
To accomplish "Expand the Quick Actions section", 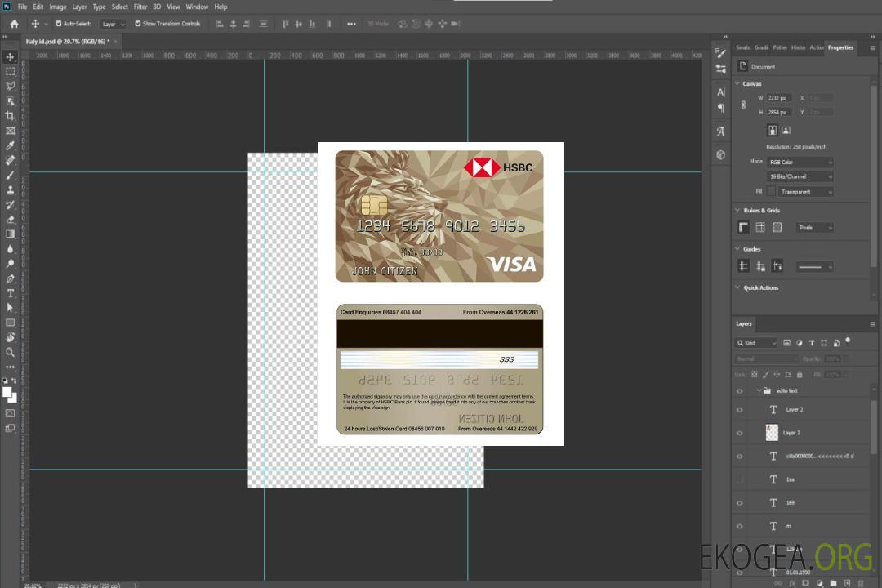I will [x=737, y=287].
